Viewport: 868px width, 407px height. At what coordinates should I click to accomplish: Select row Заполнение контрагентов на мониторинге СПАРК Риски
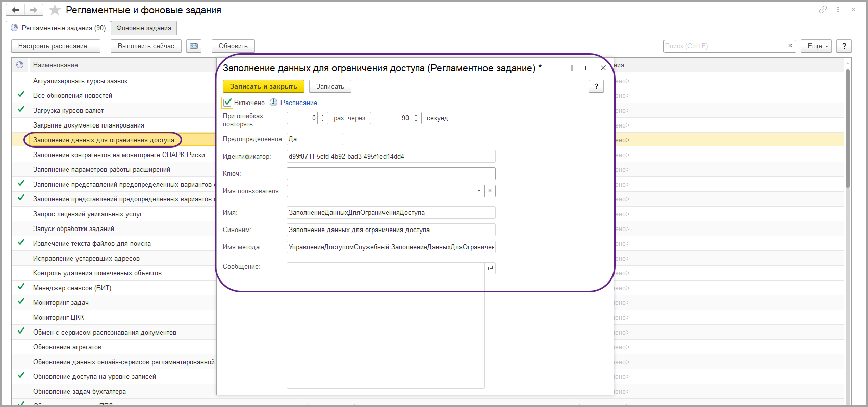click(x=119, y=155)
